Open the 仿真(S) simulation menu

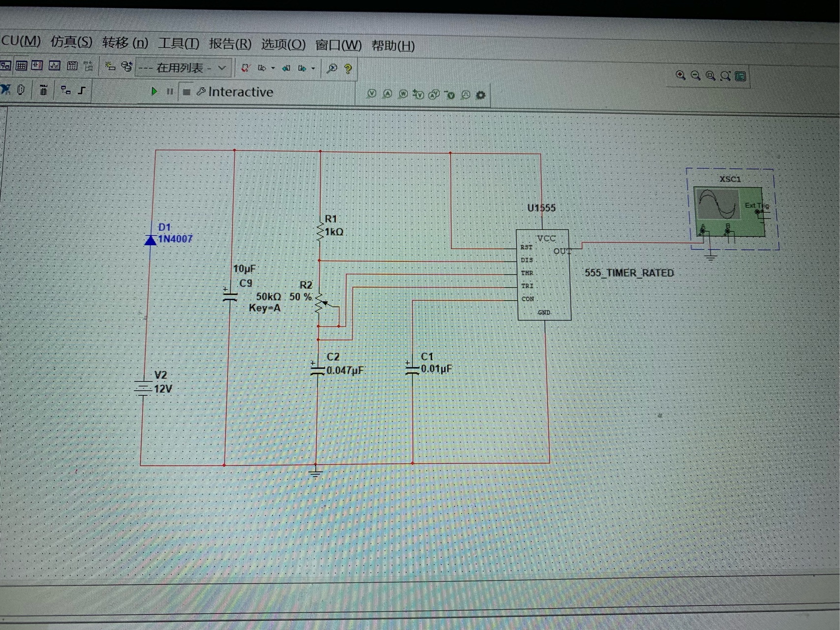click(x=71, y=41)
